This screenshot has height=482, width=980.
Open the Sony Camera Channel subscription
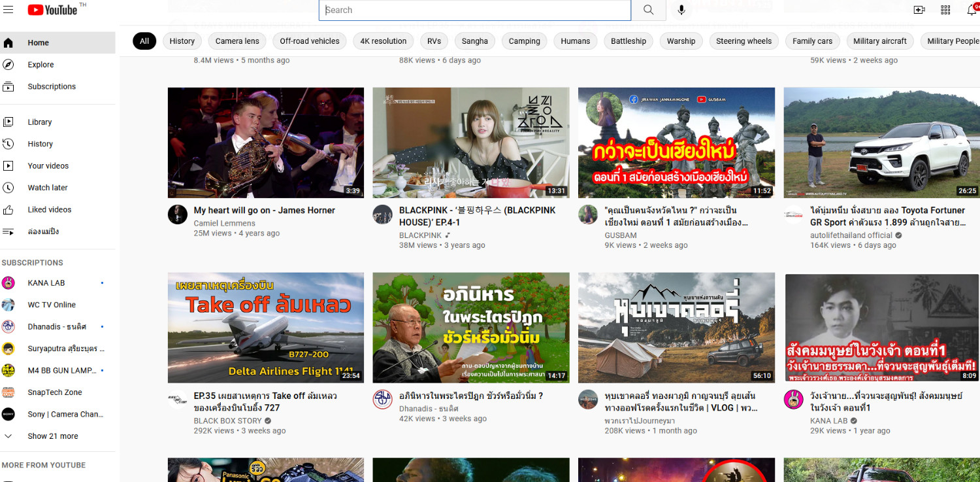(57, 414)
